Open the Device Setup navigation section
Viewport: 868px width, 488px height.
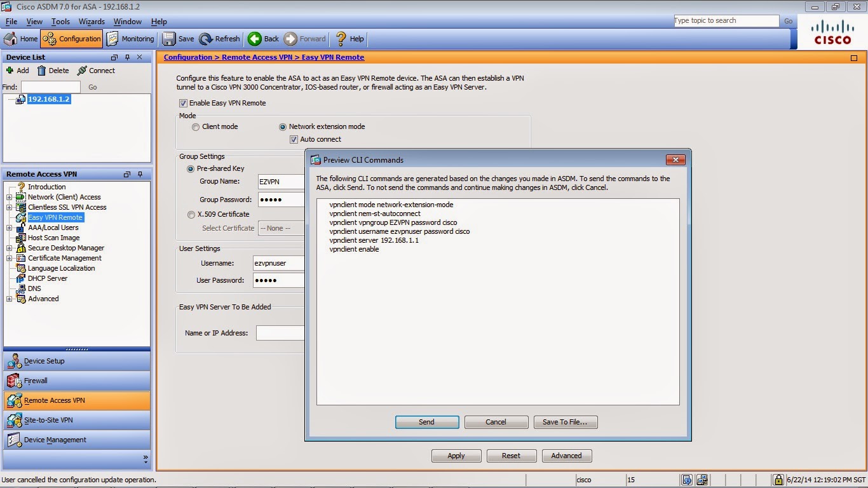coord(77,361)
